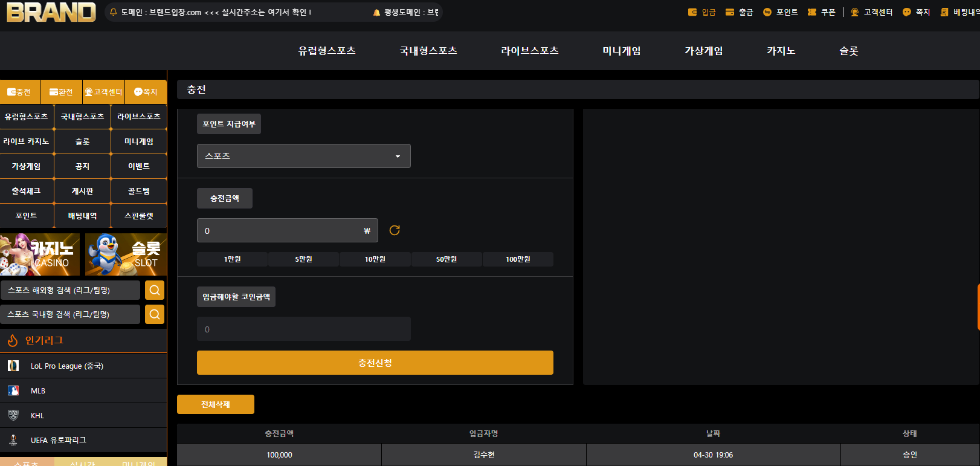Select the 10만원 quick amount

pyautogui.click(x=375, y=259)
